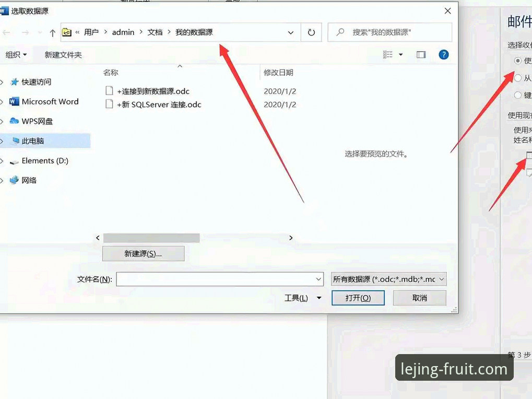Select 用户 in the address path
Screen dimensions: 532x399
(x=91, y=32)
